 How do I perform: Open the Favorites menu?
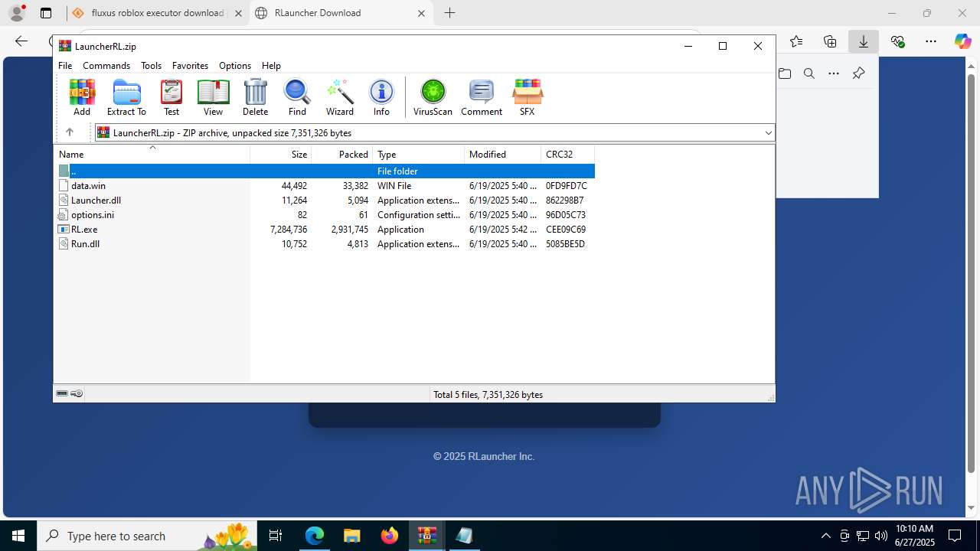click(190, 66)
